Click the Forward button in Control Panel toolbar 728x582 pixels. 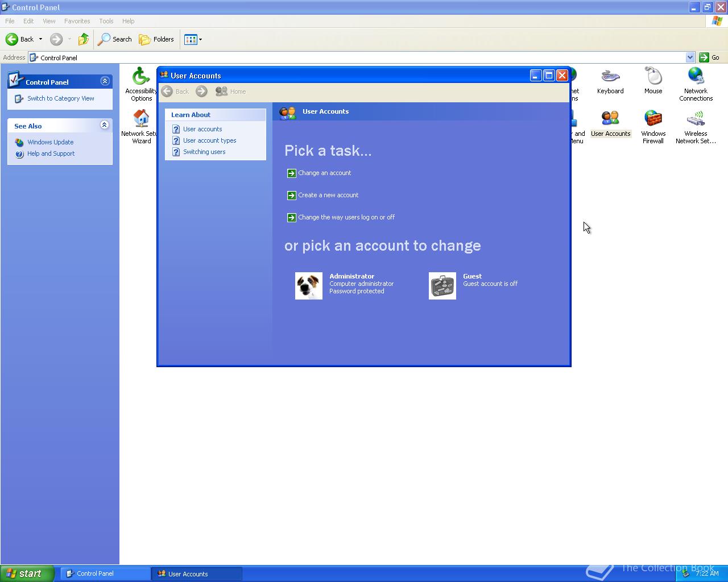56,39
